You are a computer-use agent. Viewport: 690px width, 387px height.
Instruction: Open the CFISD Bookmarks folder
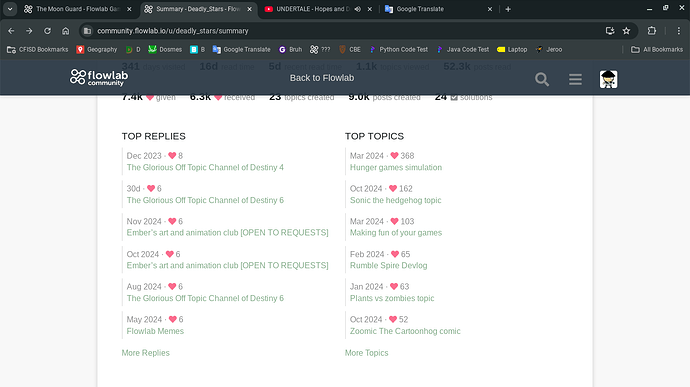(x=38, y=49)
